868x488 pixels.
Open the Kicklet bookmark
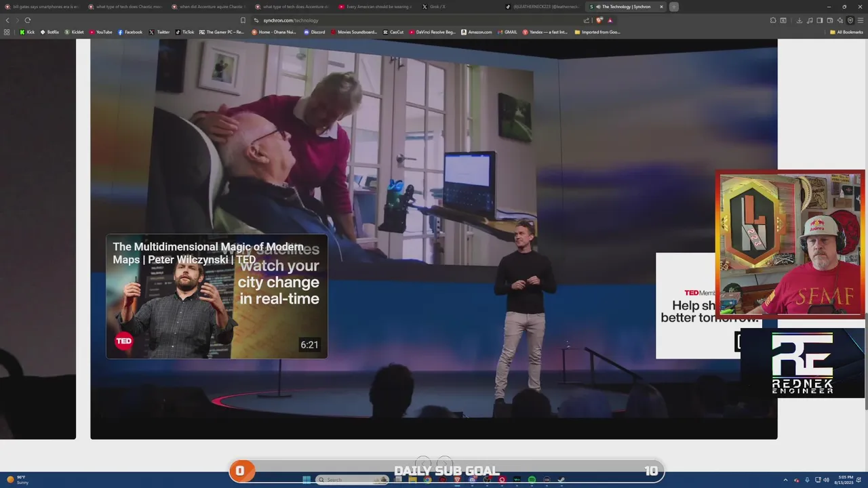(75, 32)
